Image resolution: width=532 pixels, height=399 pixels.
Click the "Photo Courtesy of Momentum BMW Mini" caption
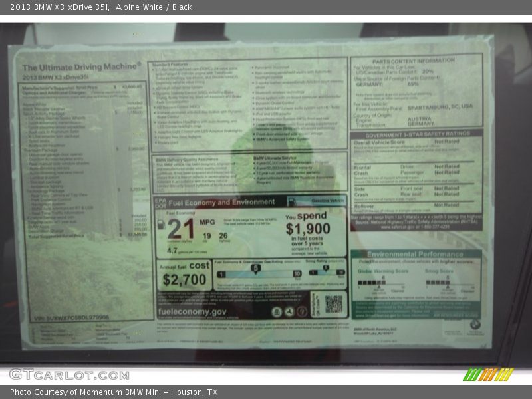(x=87, y=392)
